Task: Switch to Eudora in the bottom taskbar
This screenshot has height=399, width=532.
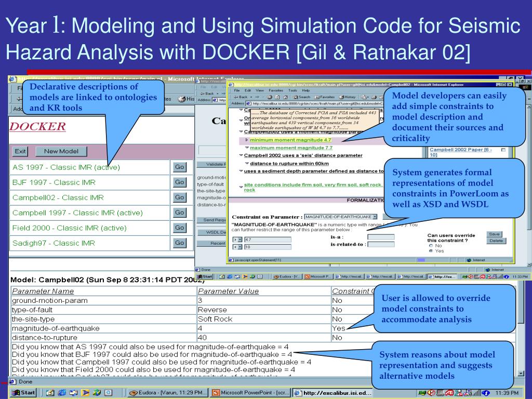Action: [x=168, y=393]
